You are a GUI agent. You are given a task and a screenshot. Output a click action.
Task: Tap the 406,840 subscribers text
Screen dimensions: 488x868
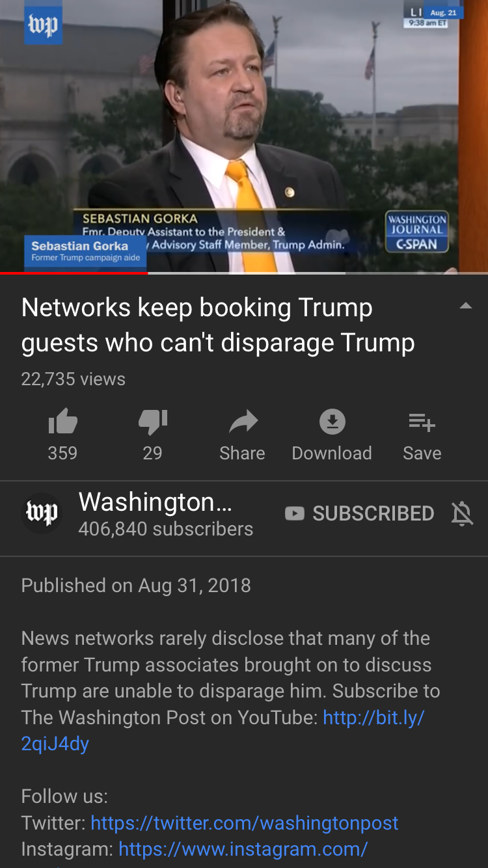166,529
